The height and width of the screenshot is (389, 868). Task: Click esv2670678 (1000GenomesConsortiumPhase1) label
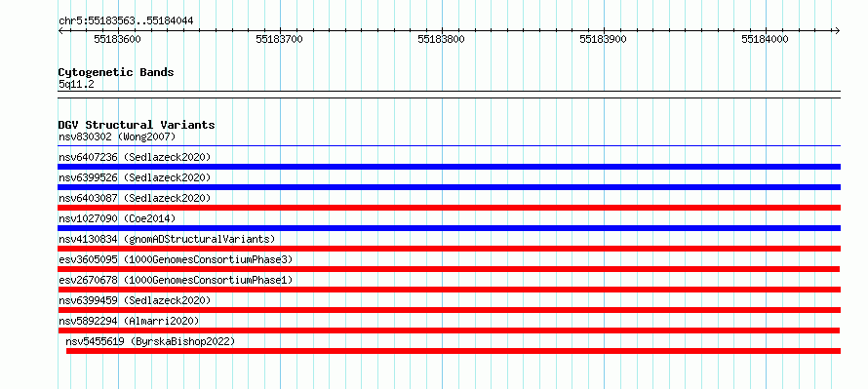pyautogui.click(x=176, y=280)
